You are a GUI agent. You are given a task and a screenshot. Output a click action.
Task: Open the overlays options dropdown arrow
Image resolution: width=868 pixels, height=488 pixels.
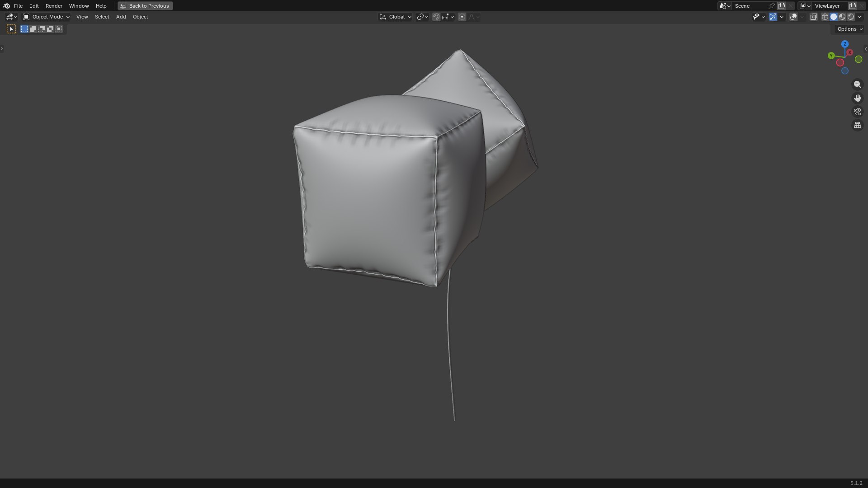point(802,17)
